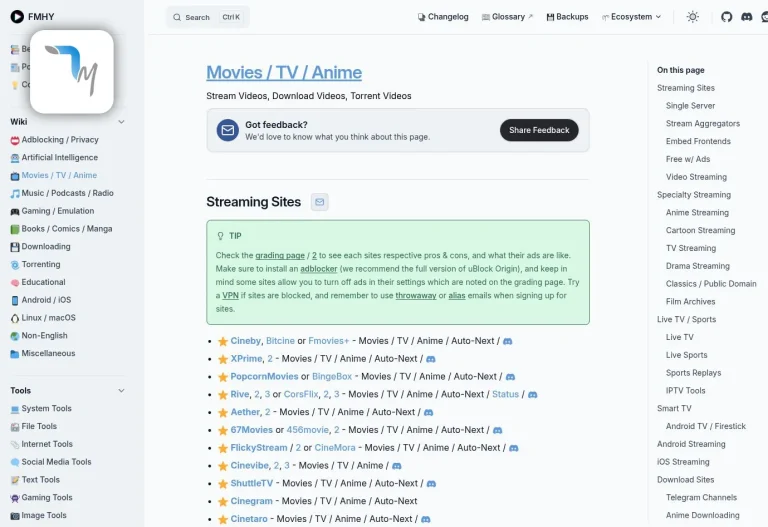This screenshot has width=768, height=527.
Task: Open the Rive Status link
Action: point(505,394)
